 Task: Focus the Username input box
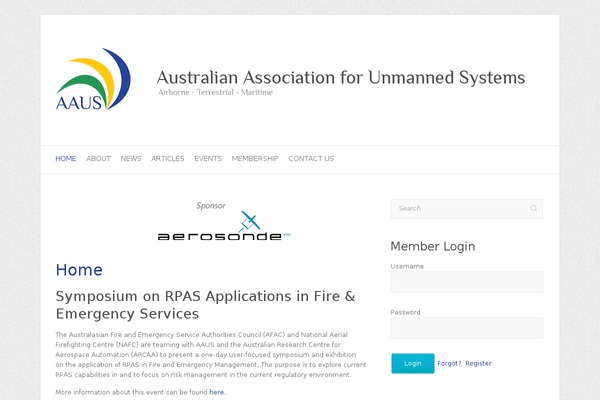tap(466, 282)
